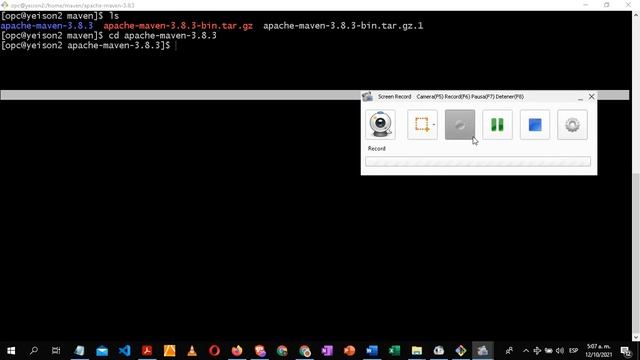The height and width of the screenshot is (360, 640).
Task: Minimize the Screen Record window
Action: click(x=580, y=97)
